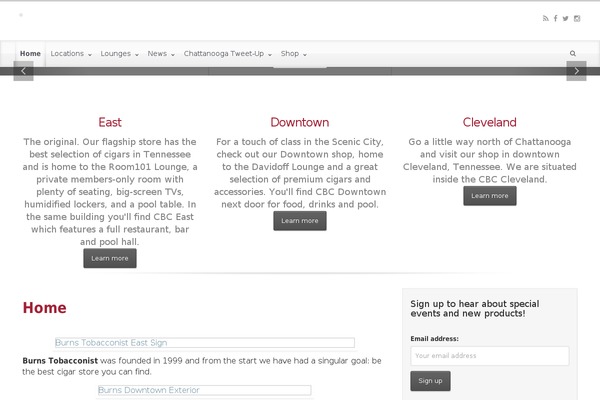Open the Downtown heading link
Screen dimensions: 600x400
[x=300, y=122]
